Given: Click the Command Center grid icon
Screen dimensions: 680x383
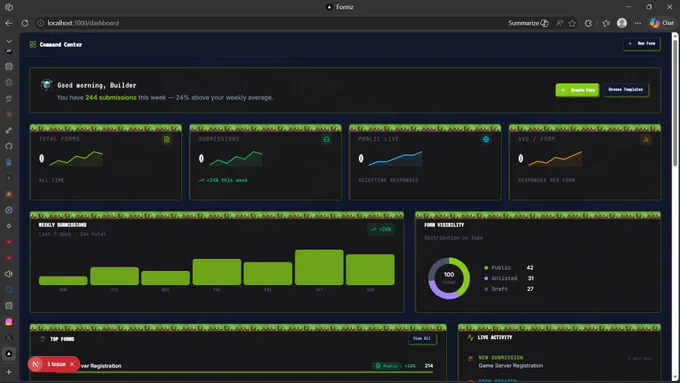Looking at the screenshot, I should coord(33,44).
